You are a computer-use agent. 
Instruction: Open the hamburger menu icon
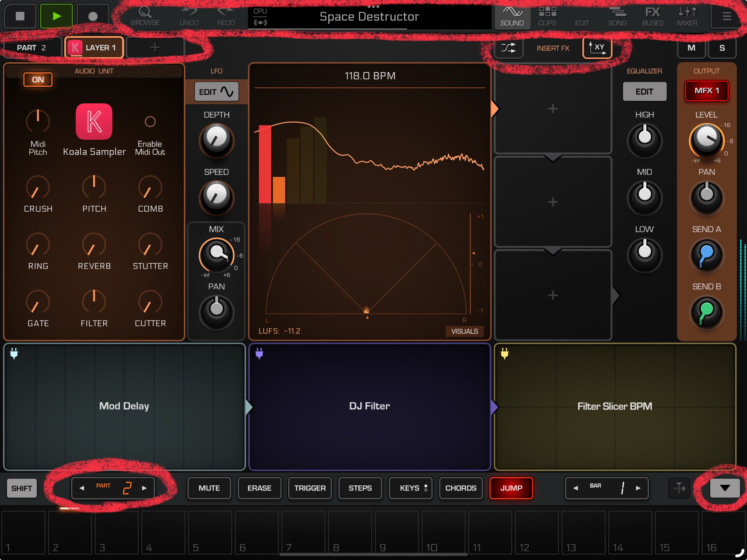pyautogui.click(x=726, y=16)
